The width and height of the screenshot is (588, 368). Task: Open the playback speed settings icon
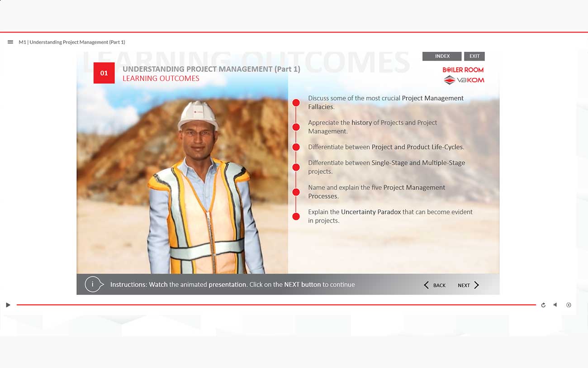pos(569,305)
